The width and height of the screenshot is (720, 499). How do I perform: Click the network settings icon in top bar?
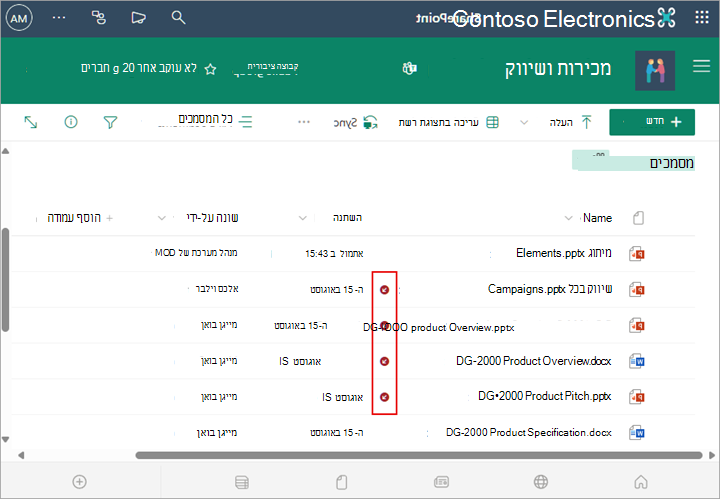99,18
